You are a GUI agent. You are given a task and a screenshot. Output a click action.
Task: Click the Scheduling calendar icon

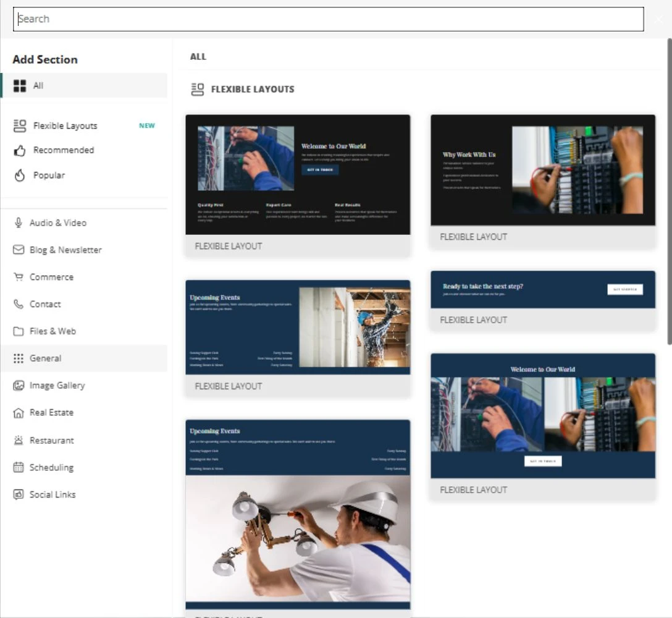pos(19,467)
